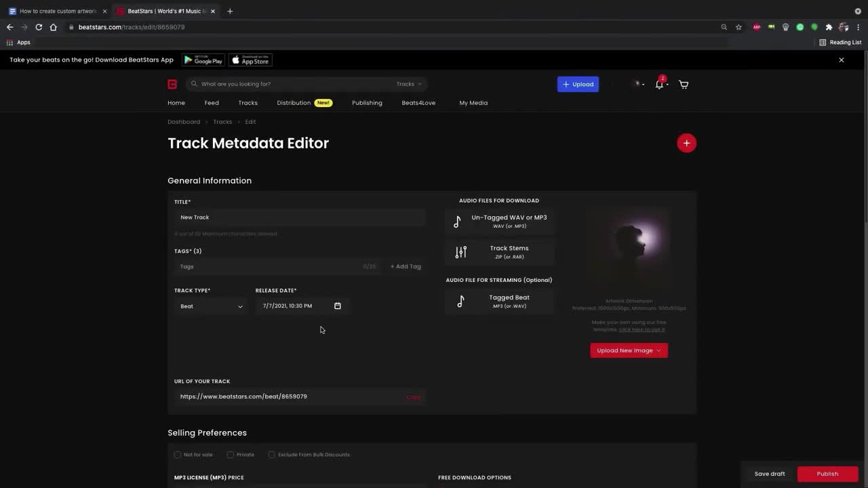The width and height of the screenshot is (868, 488).
Task: Focus the Tags input field
Action: (x=278, y=266)
